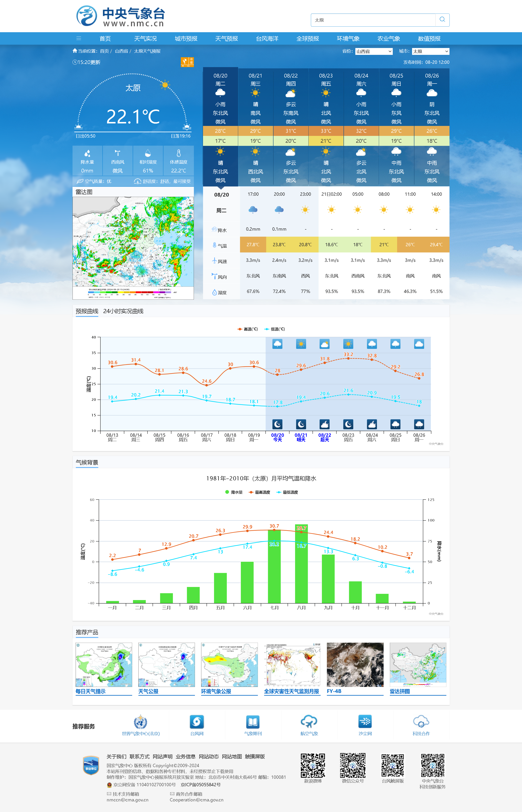522x812 pixels.
Task: Click the orange weather warning icon
Action: click(187, 62)
